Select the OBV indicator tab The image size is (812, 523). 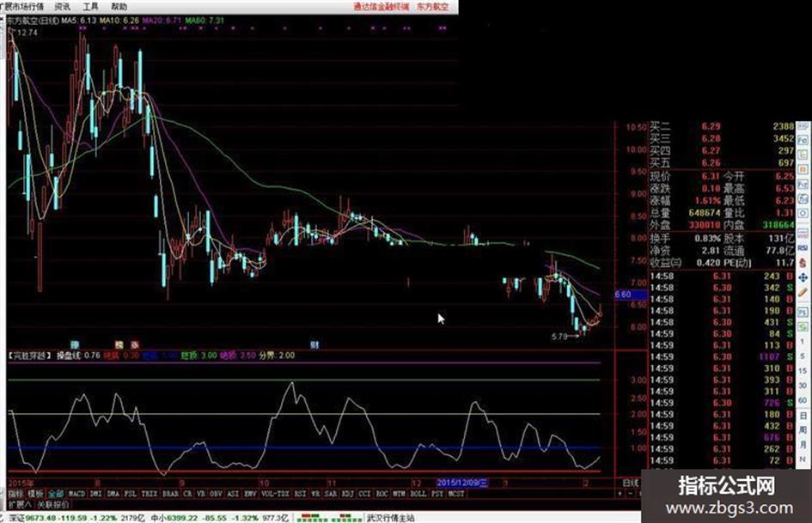216,494
